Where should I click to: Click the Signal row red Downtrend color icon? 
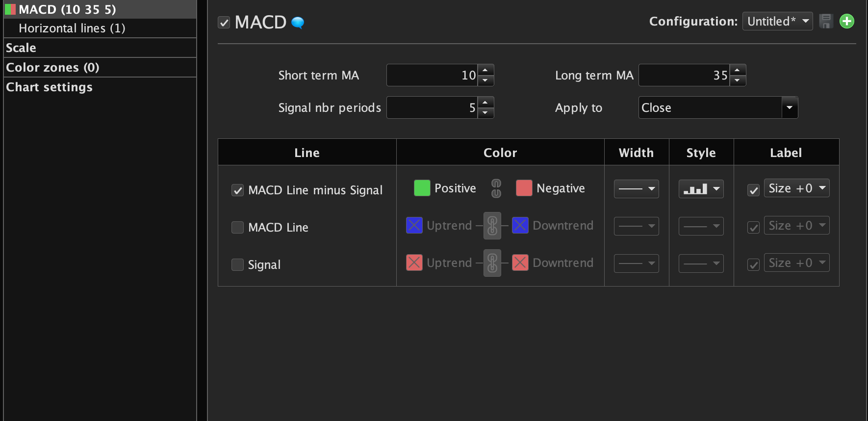[x=520, y=263]
